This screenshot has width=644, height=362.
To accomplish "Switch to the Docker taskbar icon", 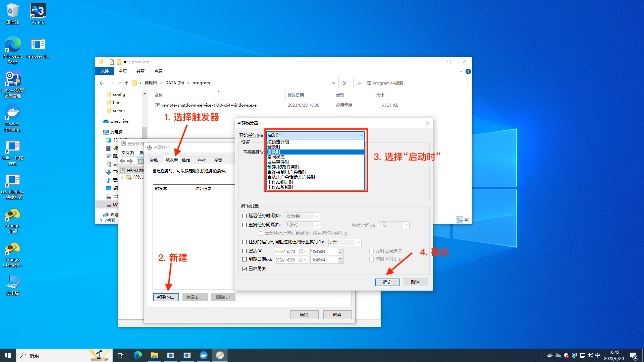I will click(204, 355).
